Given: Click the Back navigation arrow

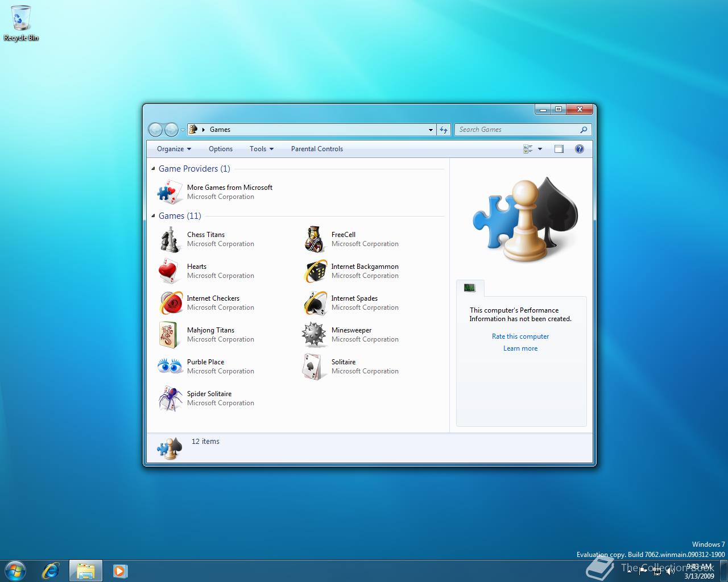Looking at the screenshot, I should pos(155,130).
